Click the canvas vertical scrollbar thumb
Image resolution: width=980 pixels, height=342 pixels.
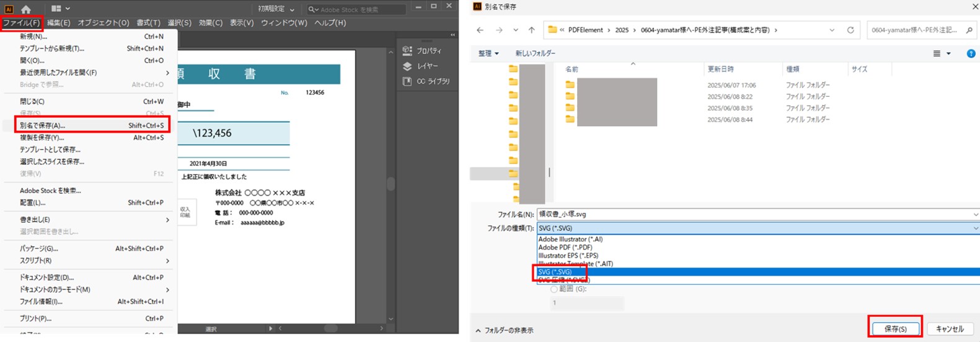point(391,184)
